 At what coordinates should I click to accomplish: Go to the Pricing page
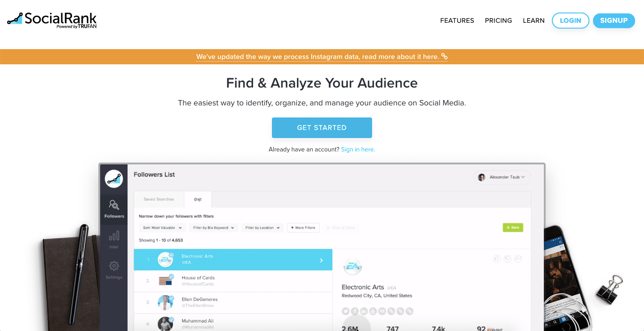pyautogui.click(x=498, y=21)
